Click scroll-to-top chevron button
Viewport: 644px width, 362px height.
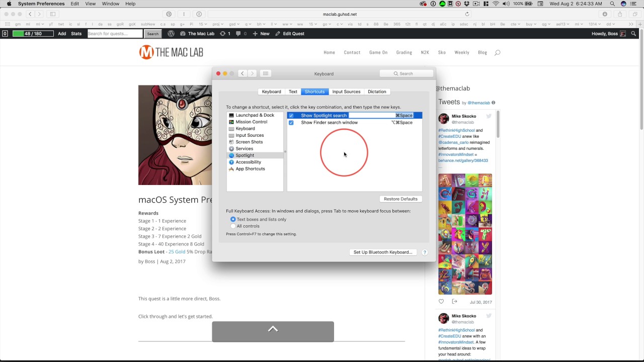pyautogui.click(x=273, y=331)
